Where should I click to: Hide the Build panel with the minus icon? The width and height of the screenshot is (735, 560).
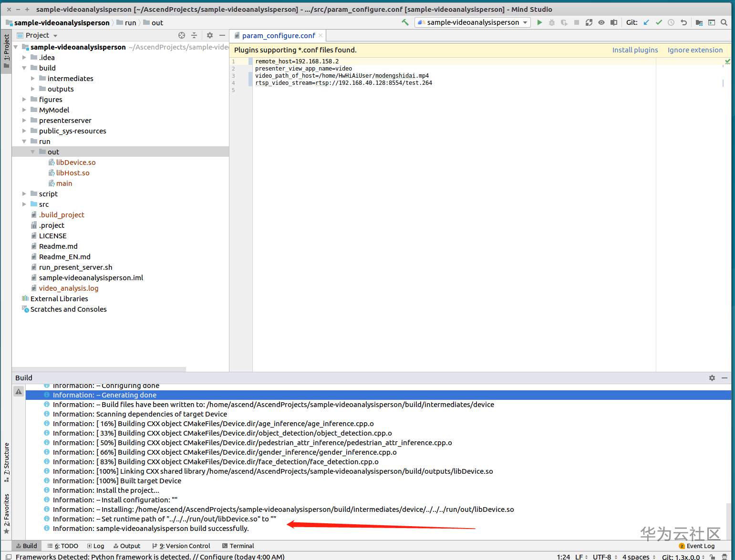click(x=725, y=378)
